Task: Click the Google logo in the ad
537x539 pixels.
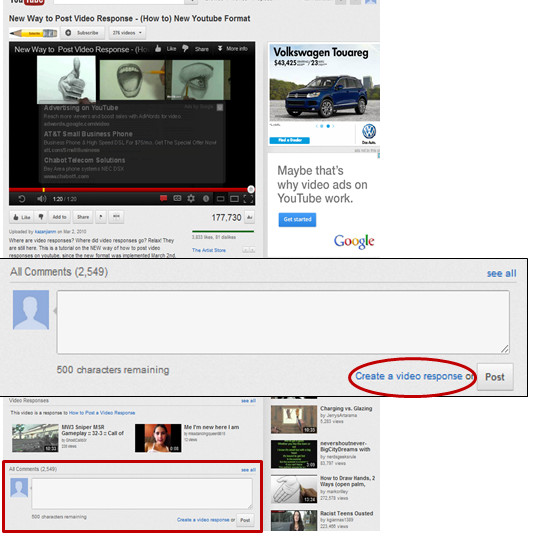Action: [x=354, y=241]
